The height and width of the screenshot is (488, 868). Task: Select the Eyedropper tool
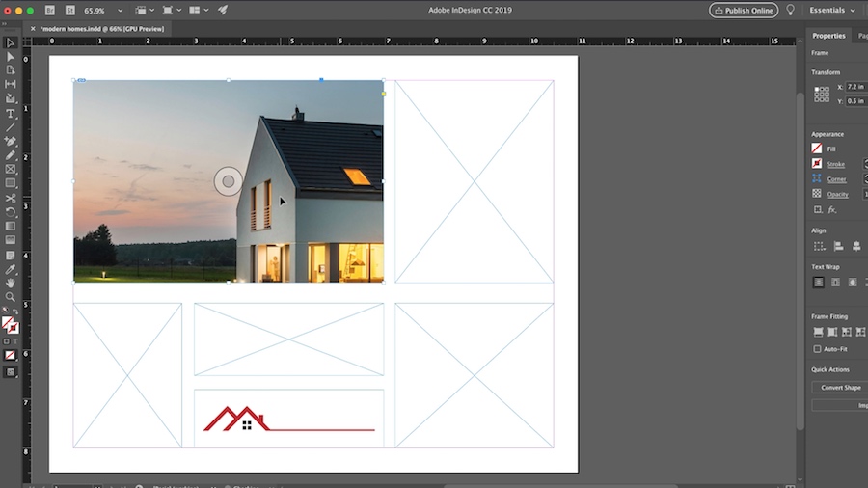(10, 269)
